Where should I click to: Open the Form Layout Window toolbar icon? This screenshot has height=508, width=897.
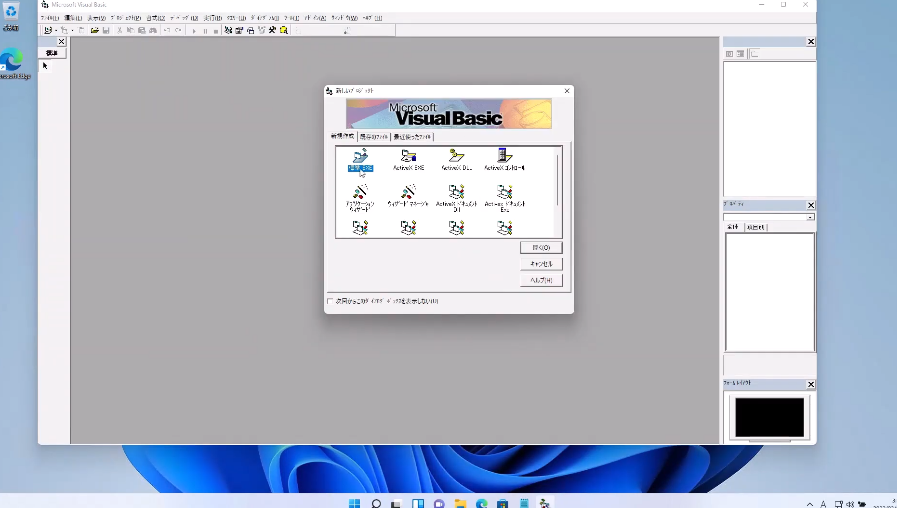[x=251, y=30]
